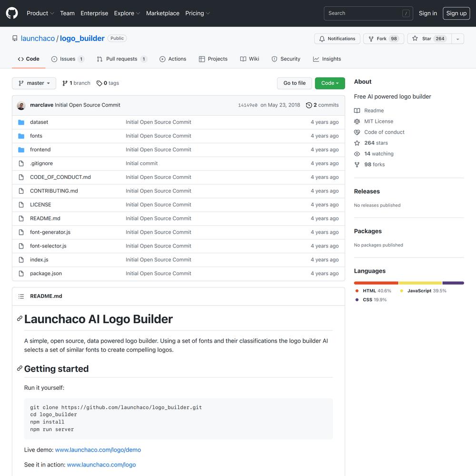Viewport: 476px width, 476px height.
Task: Click the package.json file icon
Action: click(21, 274)
